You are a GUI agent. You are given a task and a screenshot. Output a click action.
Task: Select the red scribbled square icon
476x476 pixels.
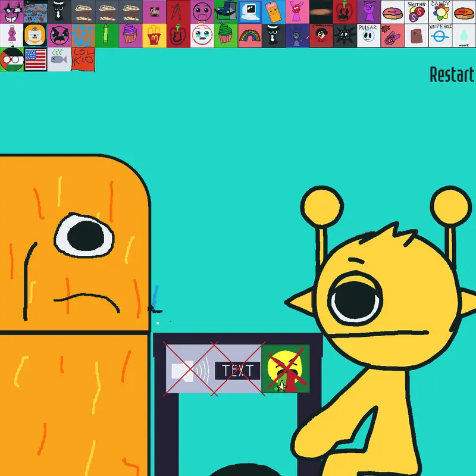pyautogui.click(x=83, y=59)
